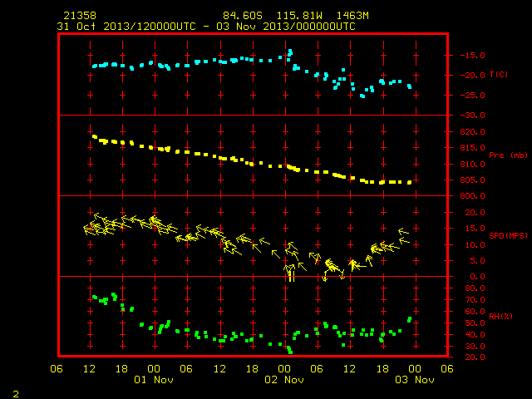Click the station ID 21358 label

coord(80,16)
